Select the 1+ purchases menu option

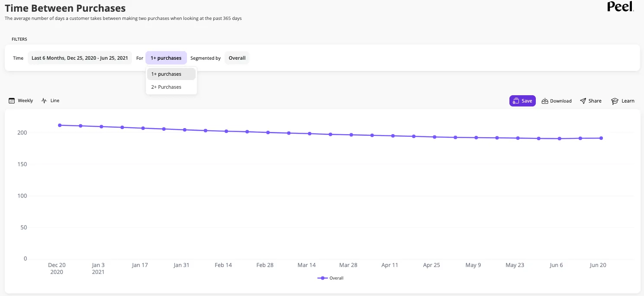[171, 74]
